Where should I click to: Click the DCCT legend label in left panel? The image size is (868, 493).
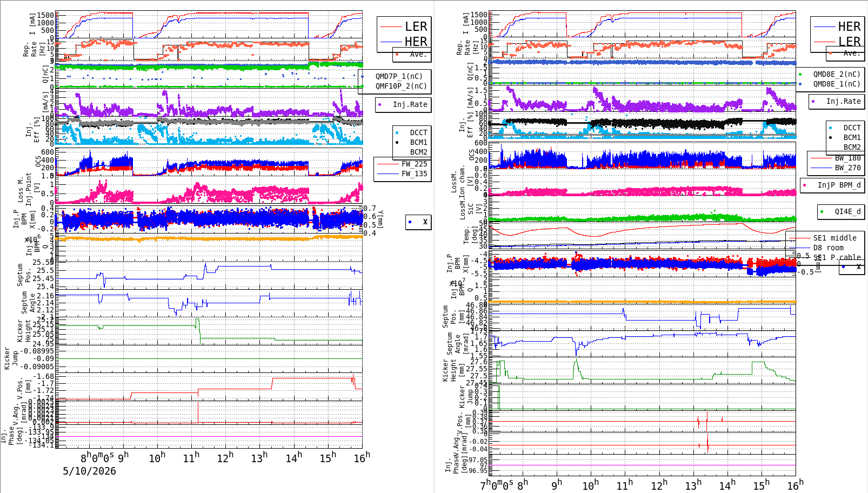tap(418, 133)
